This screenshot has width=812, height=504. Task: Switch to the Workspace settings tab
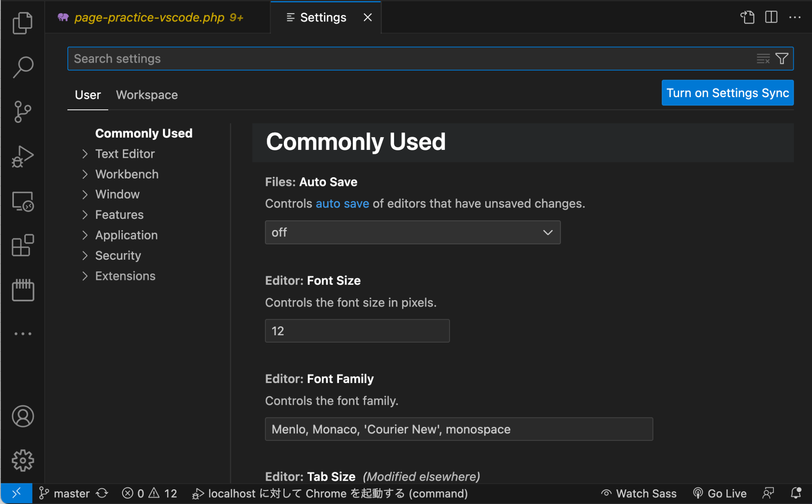click(x=147, y=95)
